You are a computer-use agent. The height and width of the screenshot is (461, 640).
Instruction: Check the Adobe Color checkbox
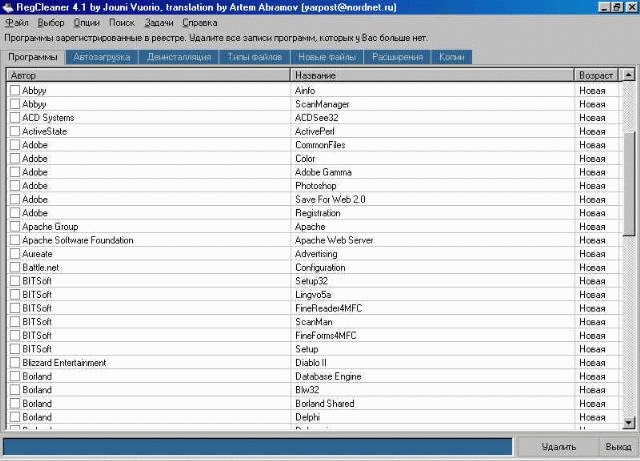15,158
